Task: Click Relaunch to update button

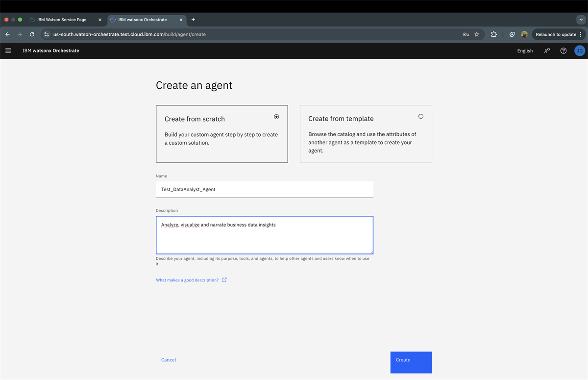Action: coord(556,34)
